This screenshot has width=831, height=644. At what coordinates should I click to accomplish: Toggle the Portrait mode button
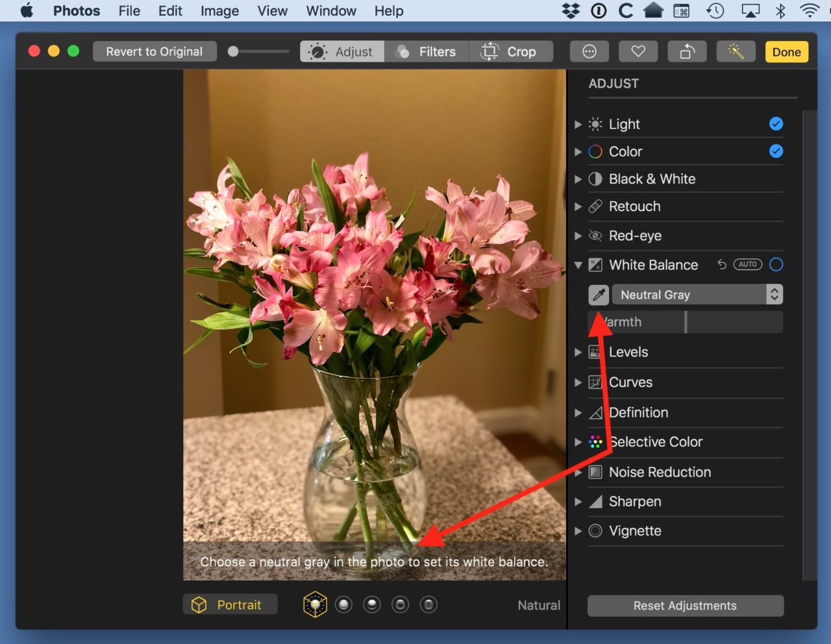click(230, 604)
